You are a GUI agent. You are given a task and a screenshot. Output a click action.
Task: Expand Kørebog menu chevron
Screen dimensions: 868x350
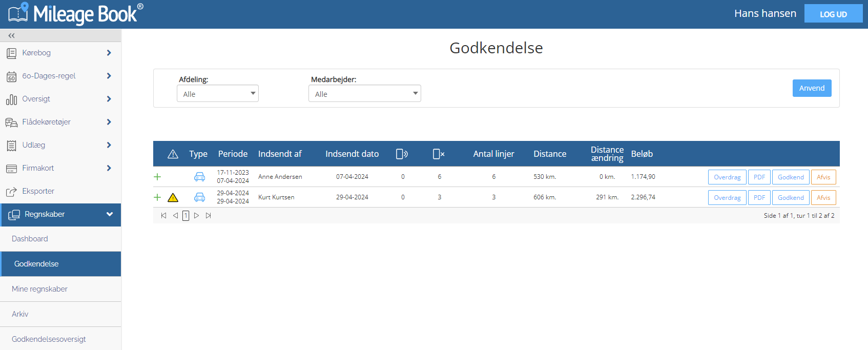click(109, 53)
